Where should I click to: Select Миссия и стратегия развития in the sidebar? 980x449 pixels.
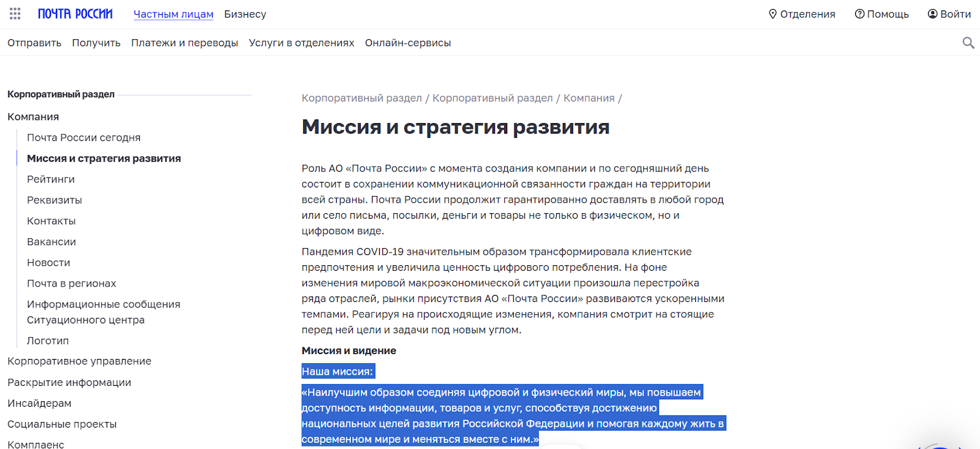(x=104, y=159)
